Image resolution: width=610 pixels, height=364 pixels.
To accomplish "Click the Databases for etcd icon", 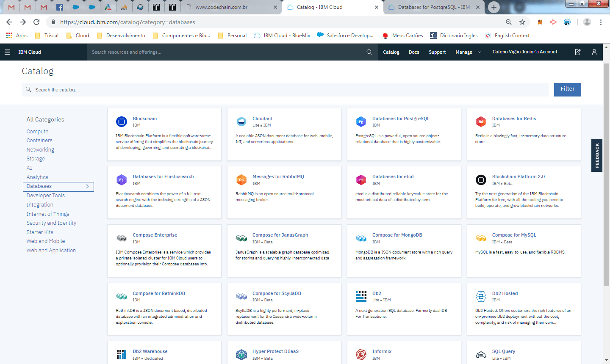I will 361,180.
